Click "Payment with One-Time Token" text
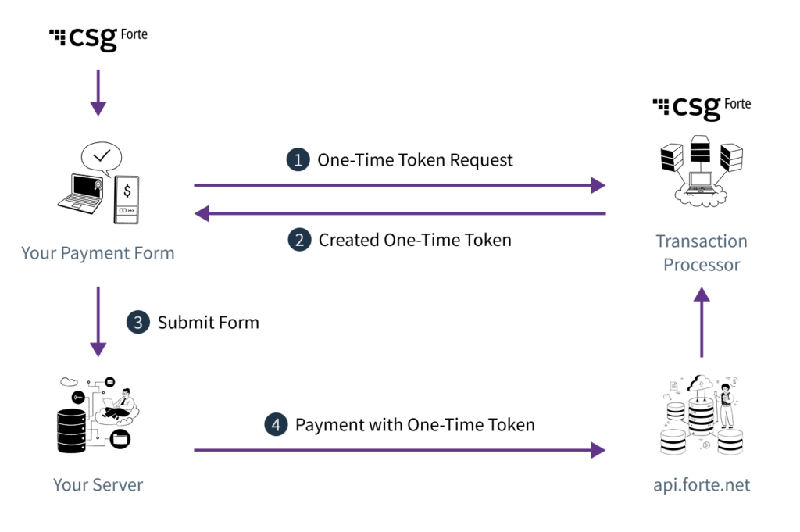 click(x=415, y=426)
